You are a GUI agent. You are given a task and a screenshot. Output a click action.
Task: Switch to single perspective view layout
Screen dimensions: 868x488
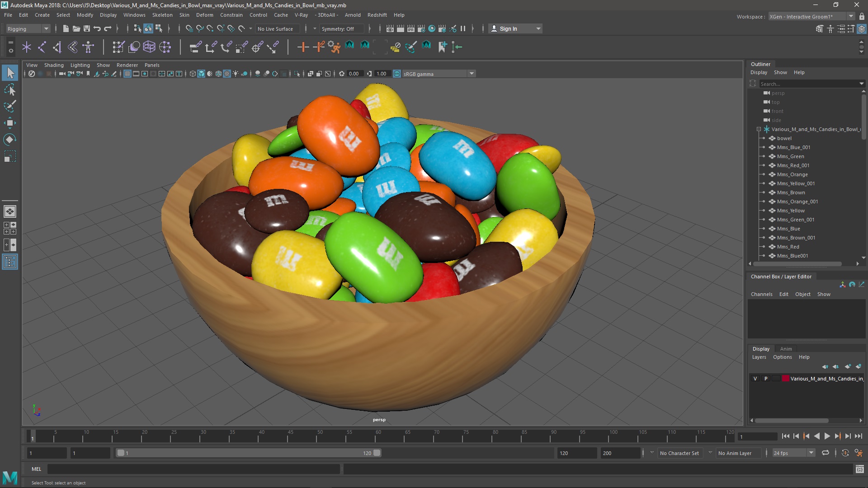[x=10, y=211]
